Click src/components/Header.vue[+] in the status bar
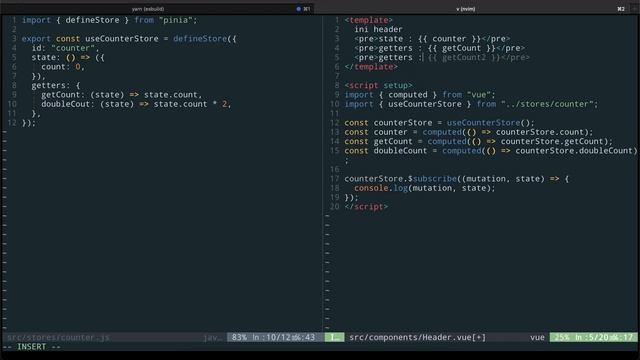Image resolution: width=640 pixels, height=360 pixels. coord(418,337)
